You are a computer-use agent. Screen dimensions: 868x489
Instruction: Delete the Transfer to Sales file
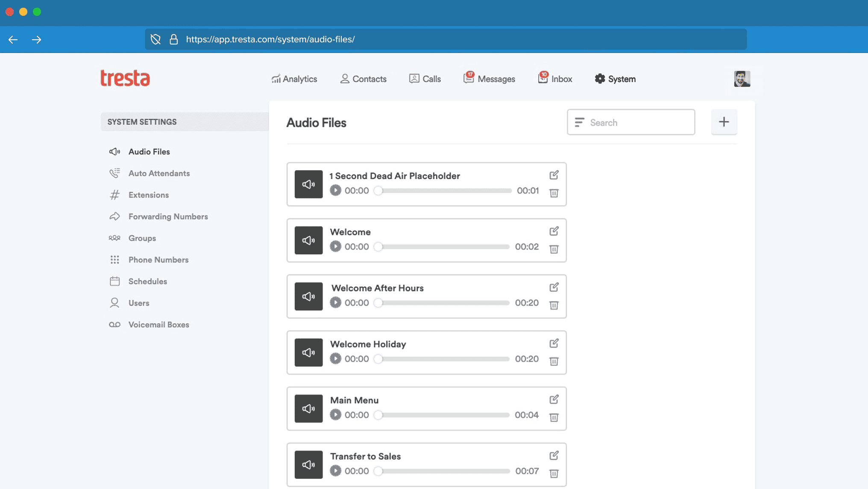pos(554,474)
